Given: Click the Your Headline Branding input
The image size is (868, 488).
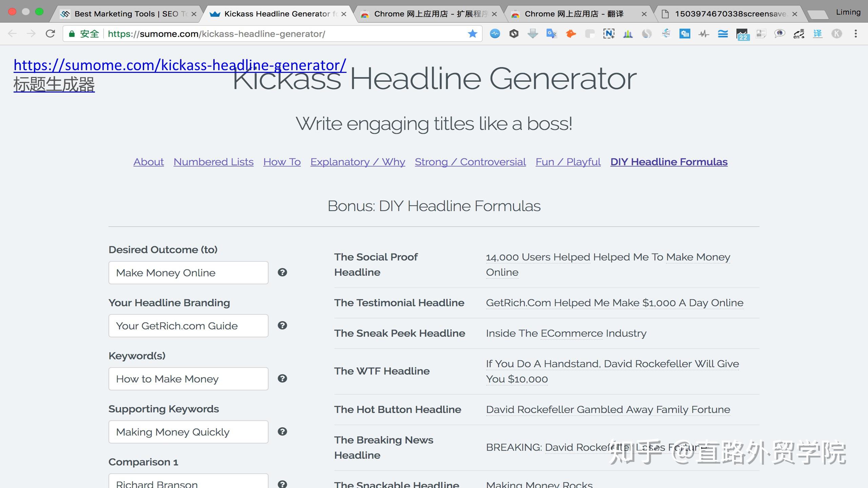Looking at the screenshot, I should 188,326.
